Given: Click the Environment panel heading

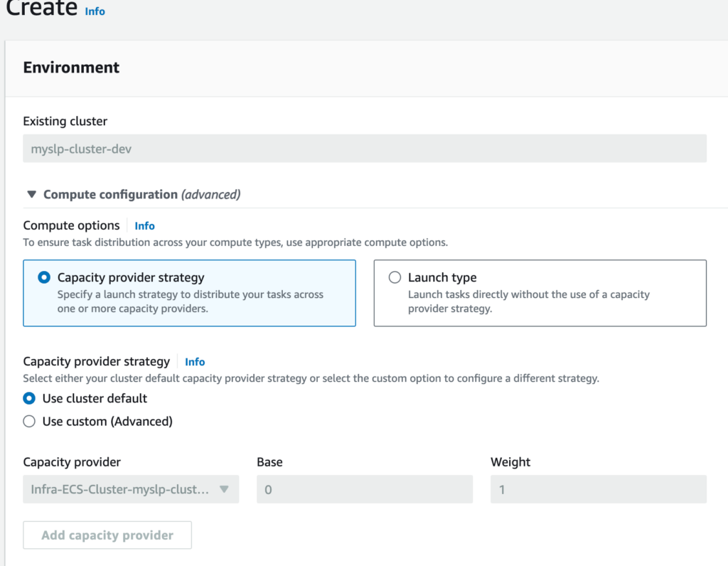Looking at the screenshot, I should 71,68.
